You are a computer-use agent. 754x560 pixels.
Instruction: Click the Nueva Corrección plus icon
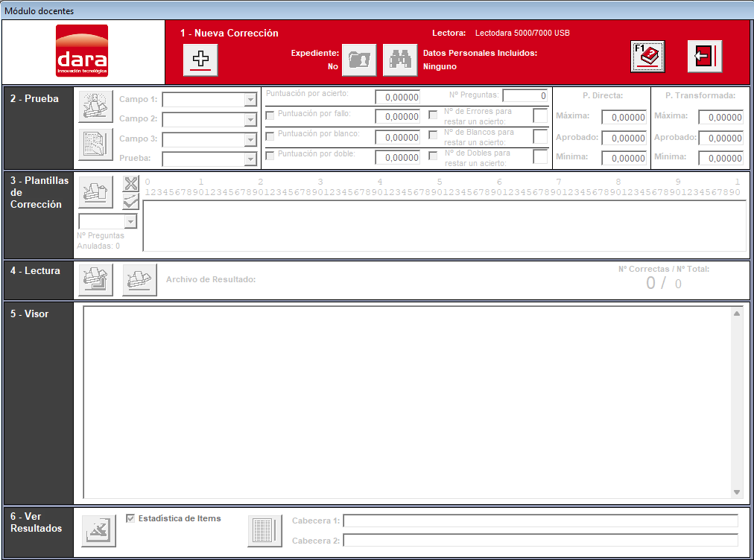(200, 60)
